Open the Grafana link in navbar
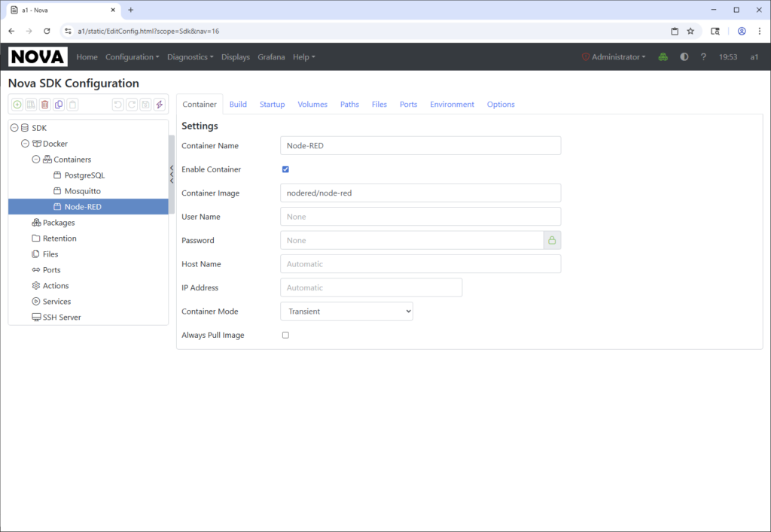The height and width of the screenshot is (532, 771). (271, 57)
